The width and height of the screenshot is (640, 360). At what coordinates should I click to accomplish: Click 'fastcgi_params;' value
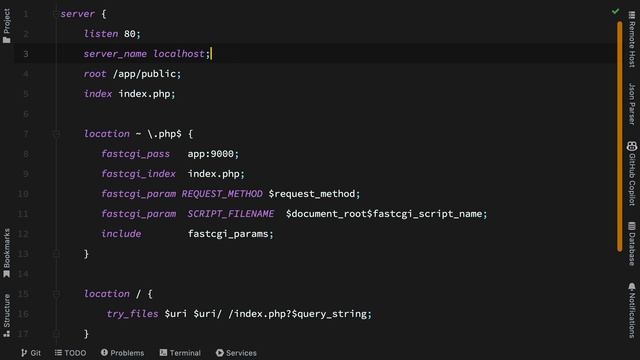tap(231, 234)
